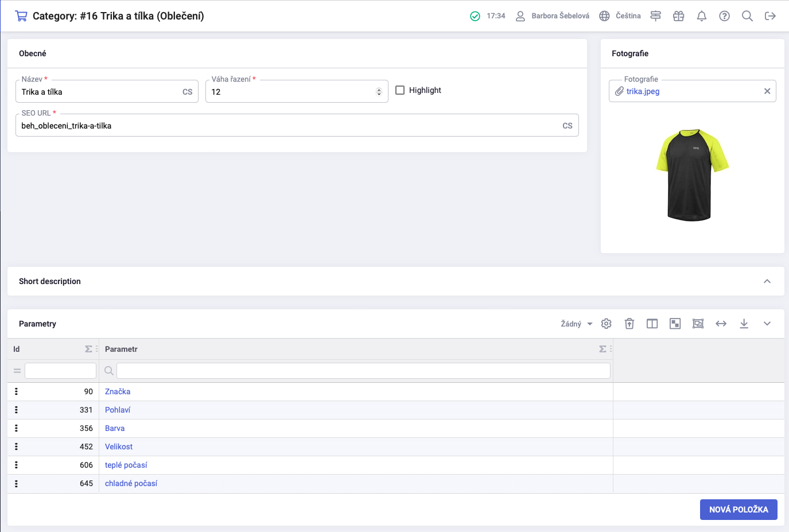Collapse the Parametry panel chevron
Image resolution: width=789 pixels, height=532 pixels.
(767, 324)
